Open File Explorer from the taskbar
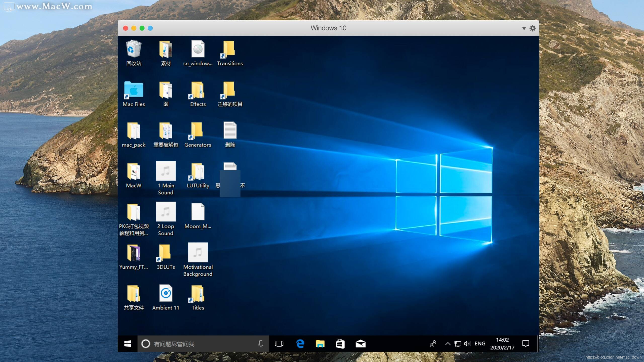 (x=320, y=344)
